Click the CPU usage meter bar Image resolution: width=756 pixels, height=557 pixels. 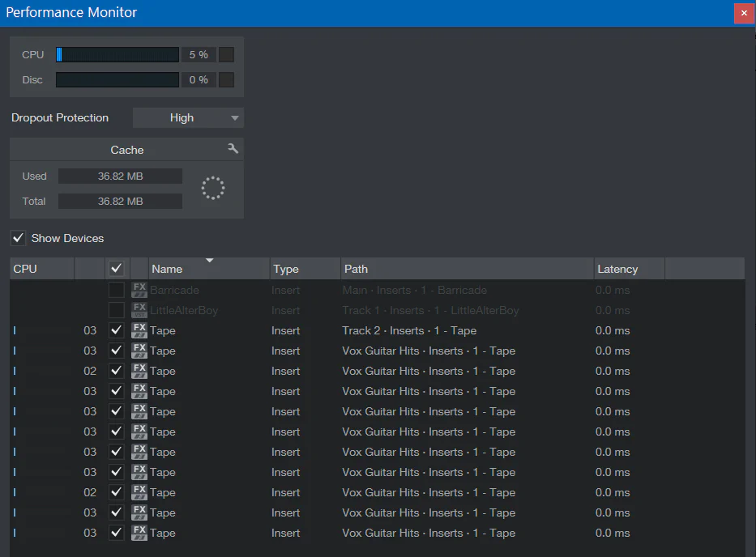(117, 54)
